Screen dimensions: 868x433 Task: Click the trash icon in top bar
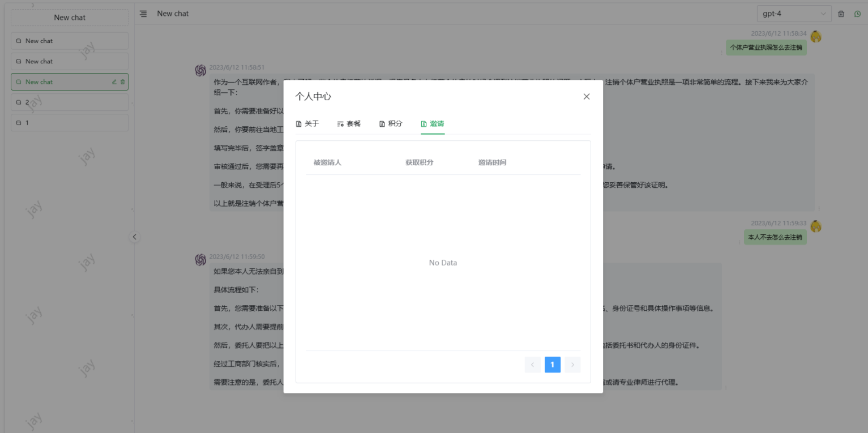click(x=841, y=14)
